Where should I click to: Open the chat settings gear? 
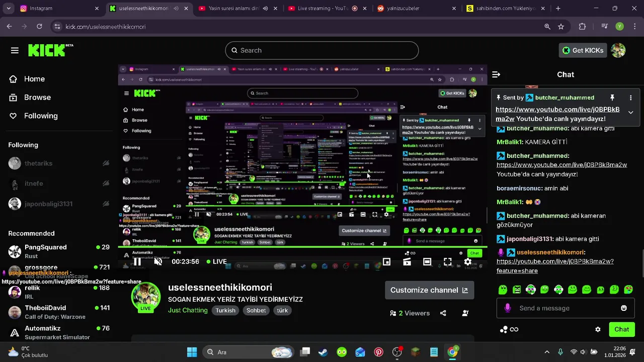coord(598,329)
